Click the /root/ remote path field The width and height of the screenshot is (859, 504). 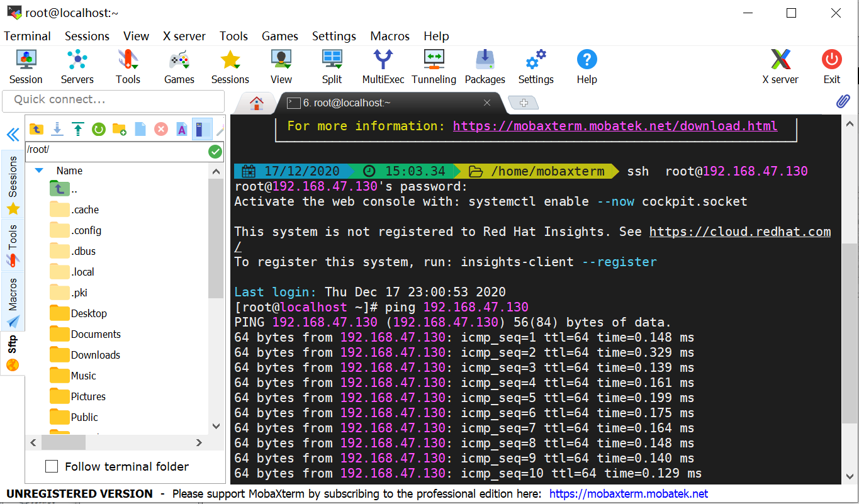coord(117,152)
